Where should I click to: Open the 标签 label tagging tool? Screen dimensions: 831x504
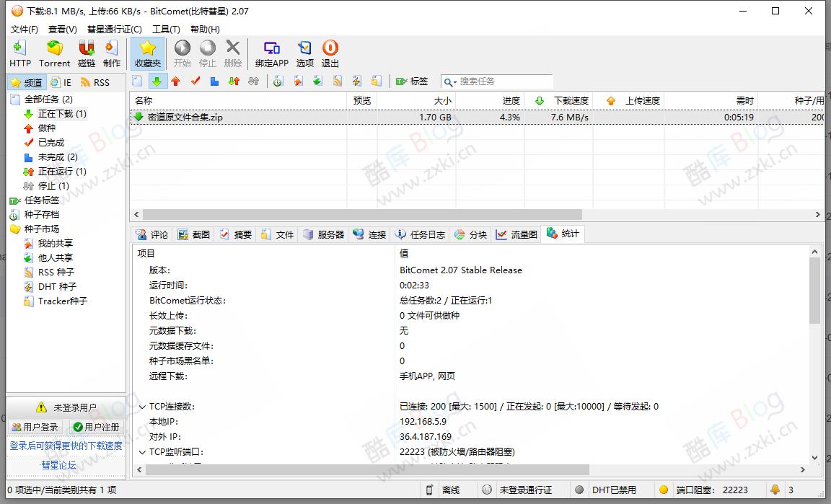[x=411, y=81]
